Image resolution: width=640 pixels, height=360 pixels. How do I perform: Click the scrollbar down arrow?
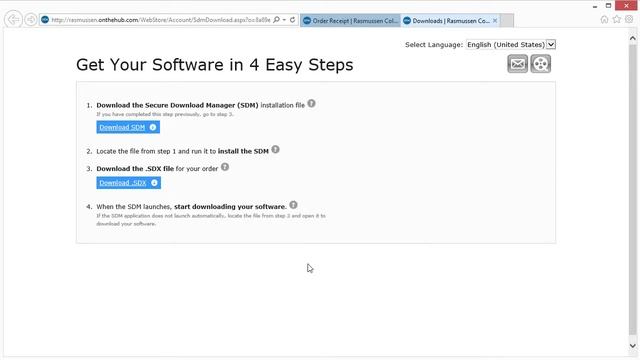pos(633,346)
